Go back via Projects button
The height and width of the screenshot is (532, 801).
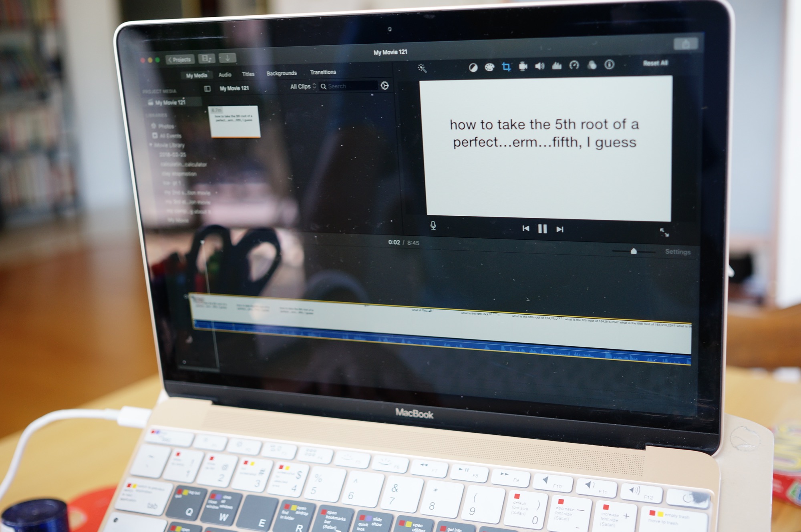pos(180,60)
